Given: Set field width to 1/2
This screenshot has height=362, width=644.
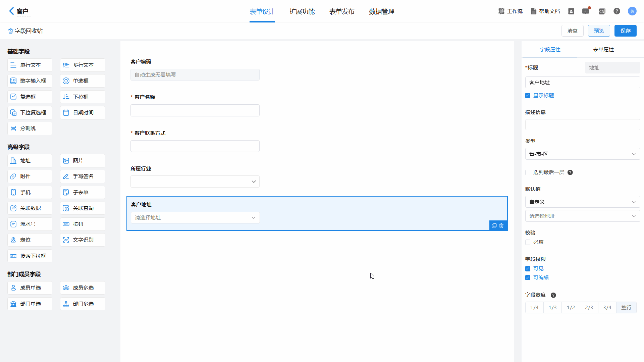Looking at the screenshot, I should click(571, 308).
